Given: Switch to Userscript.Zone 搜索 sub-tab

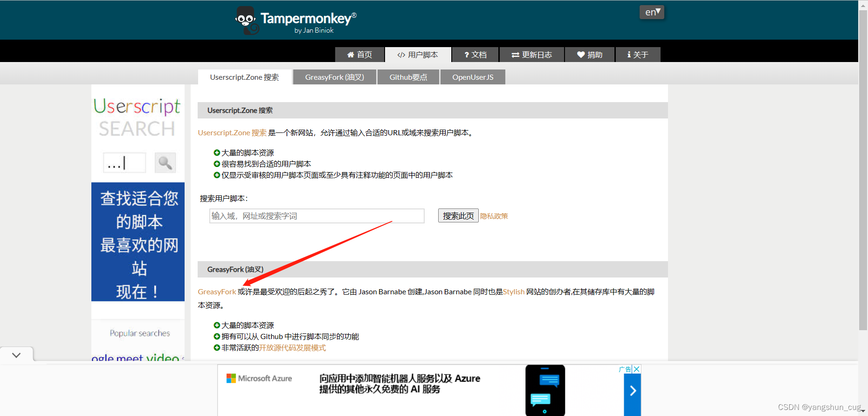Looking at the screenshot, I should (245, 77).
